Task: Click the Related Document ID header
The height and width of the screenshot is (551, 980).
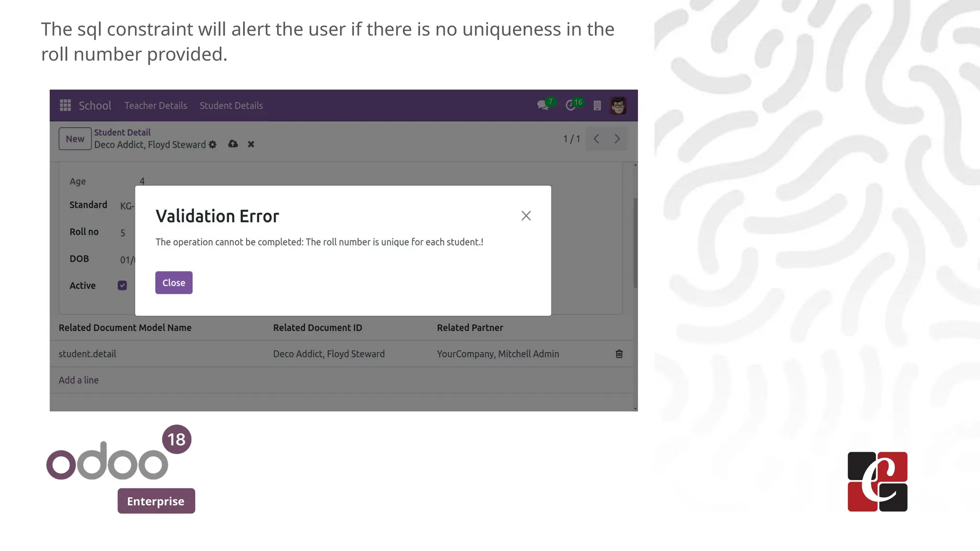Action: coord(318,328)
